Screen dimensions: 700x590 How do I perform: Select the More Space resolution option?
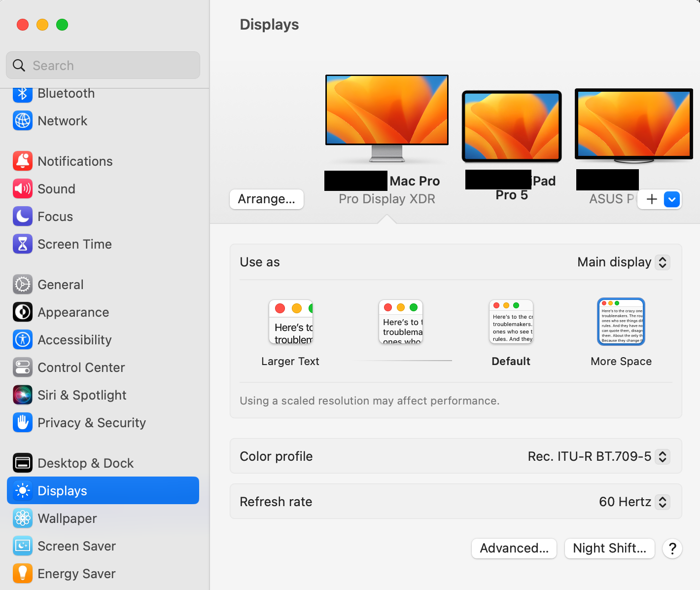[x=621, y=333]
